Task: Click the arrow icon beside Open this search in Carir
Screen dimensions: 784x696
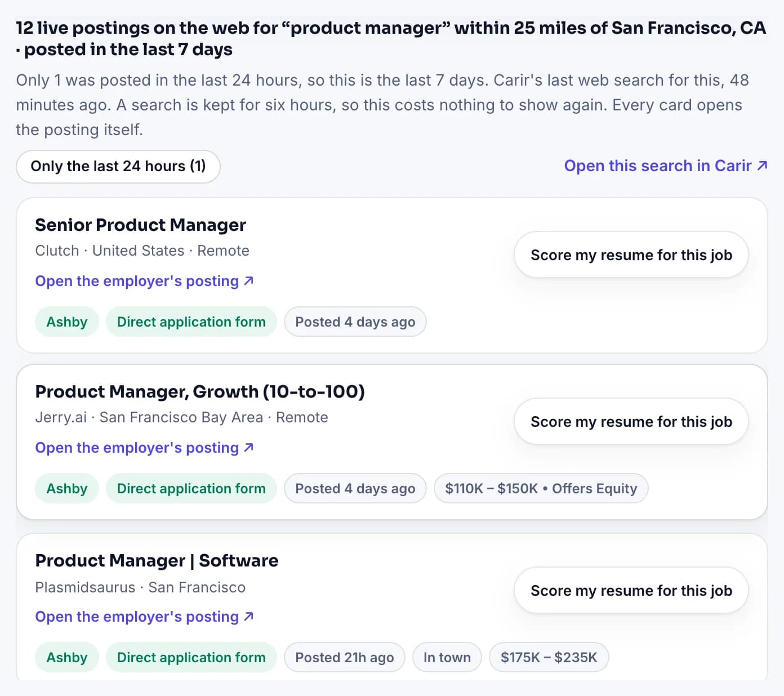Action: [762, 166]
